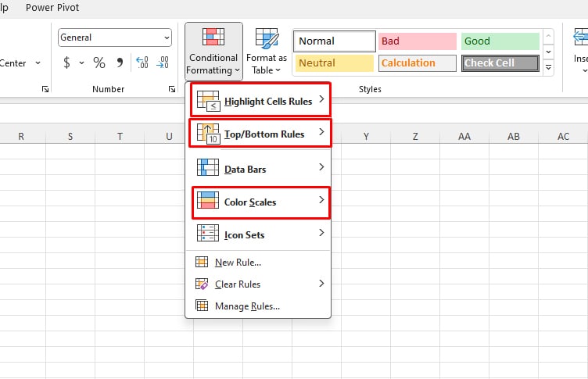
Task: Click the Icon Sets icon
Action: (208, 233)
